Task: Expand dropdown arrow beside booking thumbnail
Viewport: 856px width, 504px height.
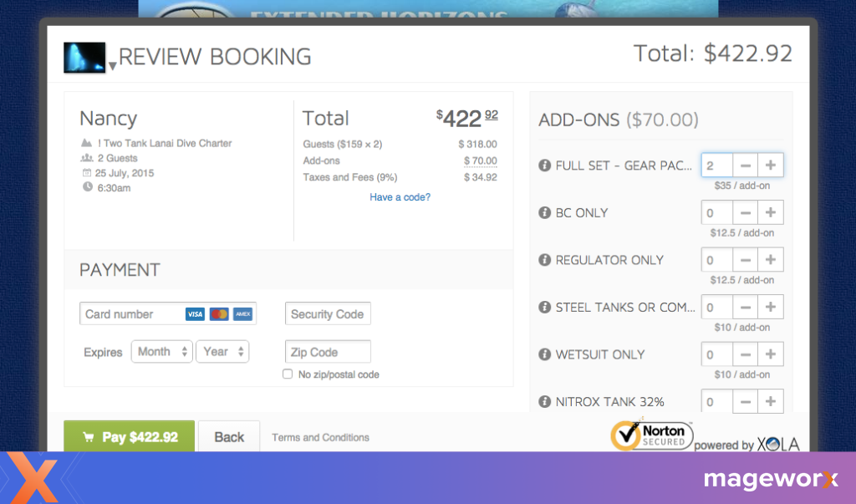Action: click(112, 66)
